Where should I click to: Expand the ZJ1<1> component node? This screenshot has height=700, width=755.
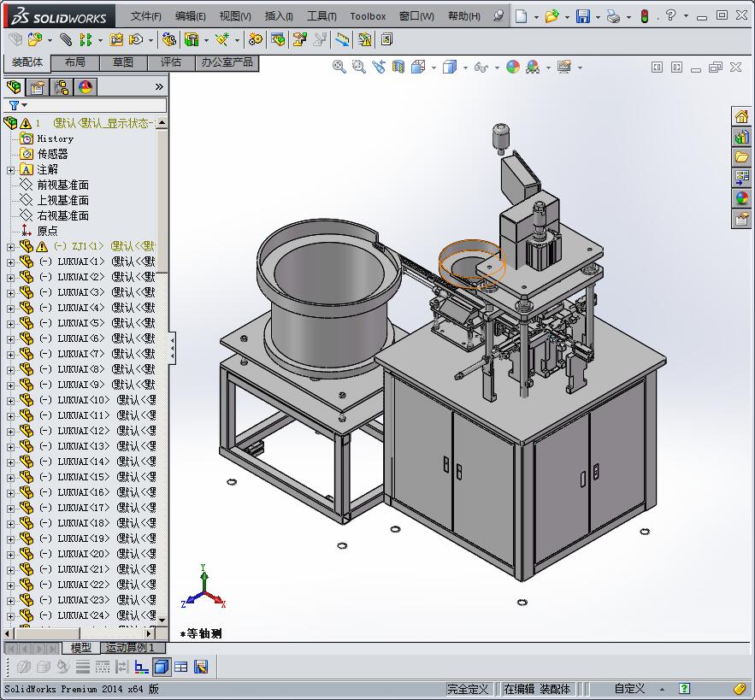10,247
